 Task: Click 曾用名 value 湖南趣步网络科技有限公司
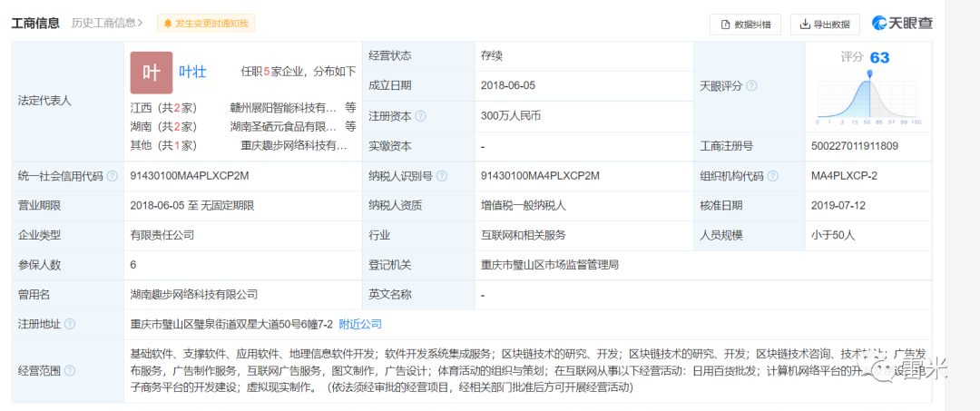pos(194,294)
